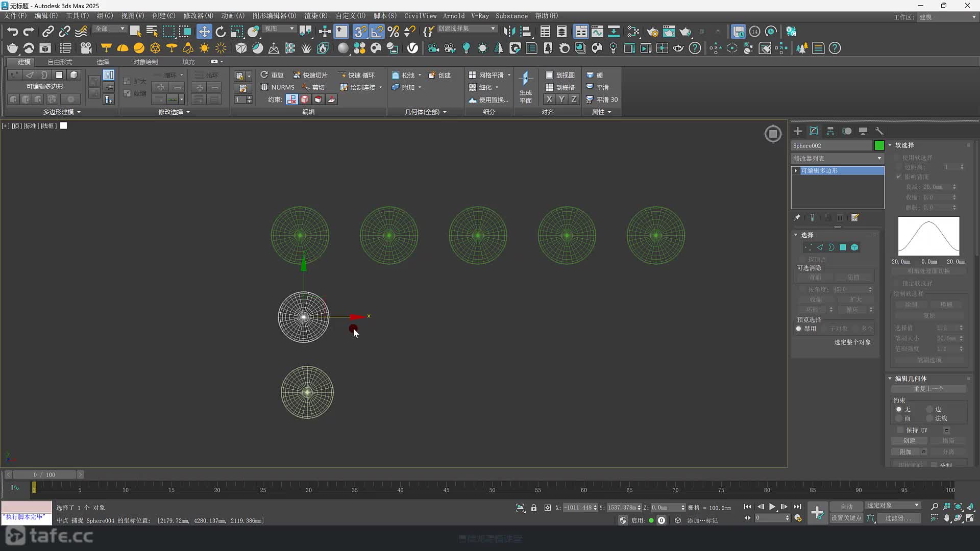
Task: Toggle the Affect Backfacing (影响背面) checkbox
Action: click(x=899, y=177)
